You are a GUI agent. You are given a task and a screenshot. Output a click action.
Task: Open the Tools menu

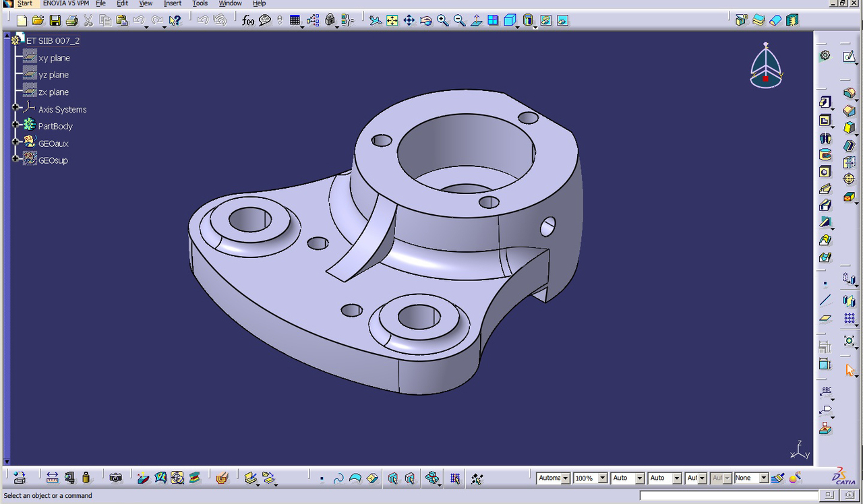[200, 3]
